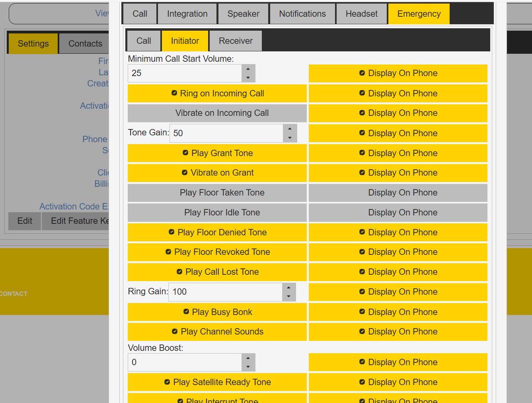The height and width of the screenshot is (403, 532).
Task: Toggle Display On Phone for Play Floor Revoked Tone
Action: 398,252
